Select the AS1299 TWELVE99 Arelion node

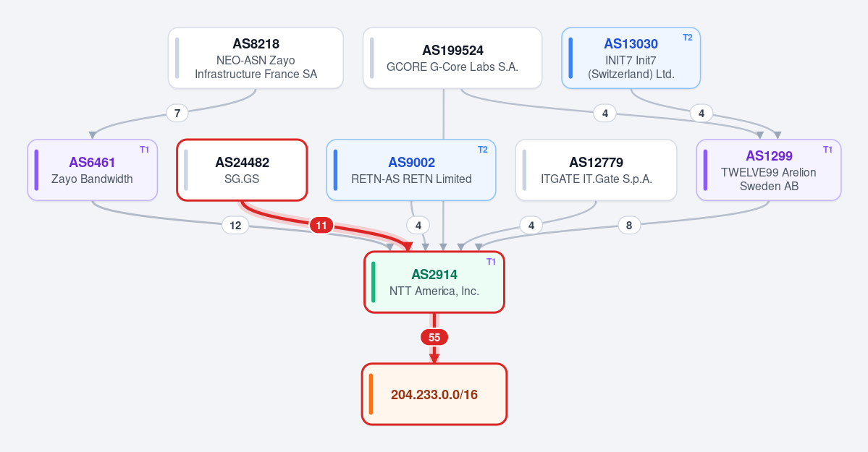tap(769, 170)
